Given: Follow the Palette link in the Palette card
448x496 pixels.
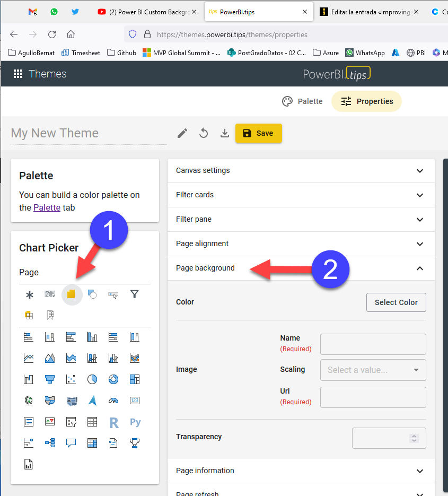Looking at the screenshot, I should 47,207.
